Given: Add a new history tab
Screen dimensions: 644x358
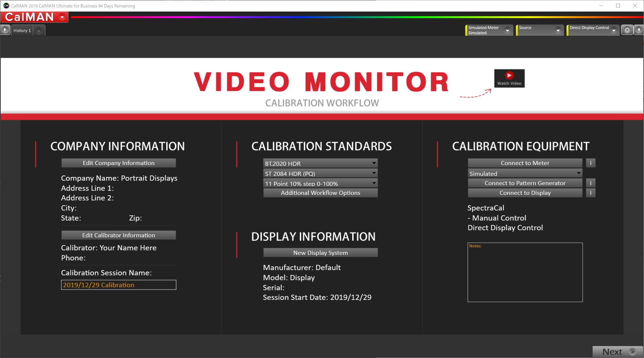Looking at the screenshot, I should click(x=39, y=31).
